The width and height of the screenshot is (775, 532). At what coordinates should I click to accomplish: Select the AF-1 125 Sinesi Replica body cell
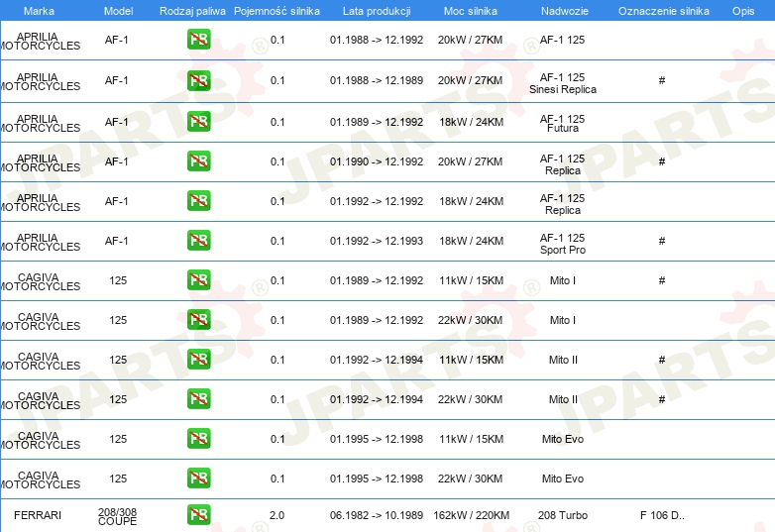[x=563, y=83]
